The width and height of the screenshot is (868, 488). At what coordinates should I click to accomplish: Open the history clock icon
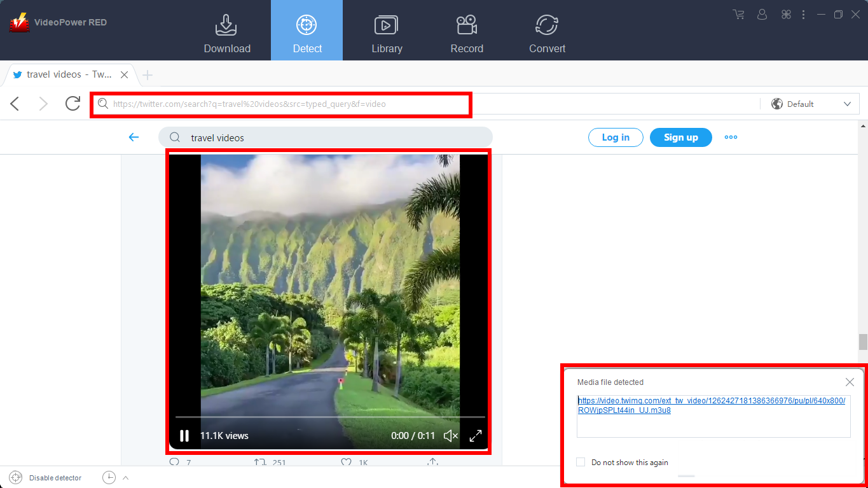point(108,477)
